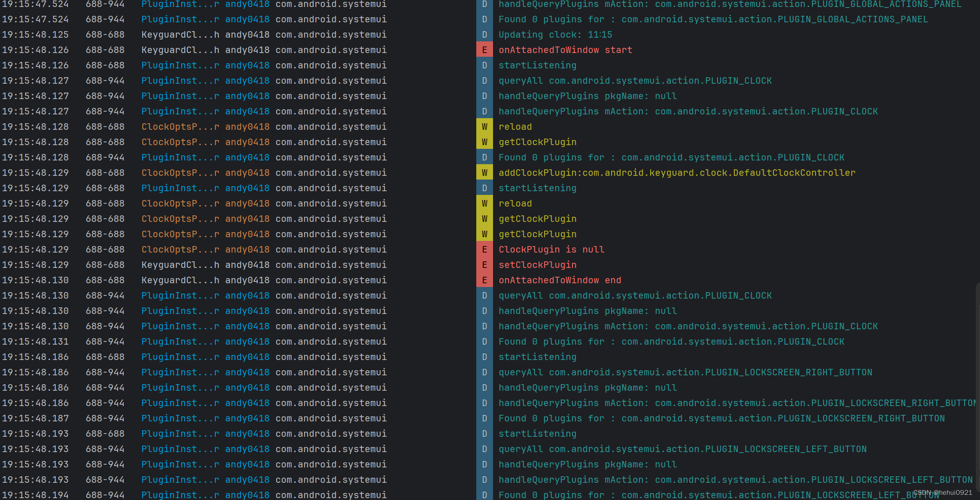Screen dimensions: 980x500
Task: Click the ClockOptsP...r tag on the addClockPlugin row
Action: (180, 173)
